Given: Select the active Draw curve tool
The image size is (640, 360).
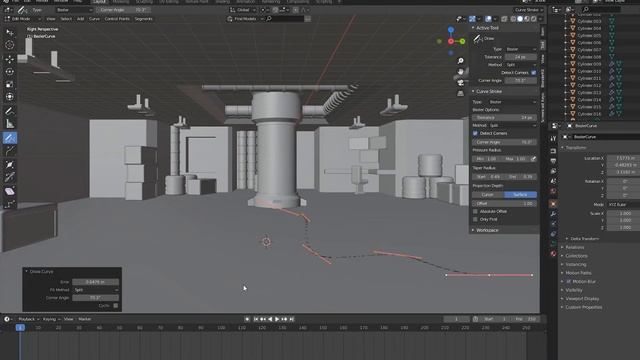Looking at the screenshot, I should (9, 138).
